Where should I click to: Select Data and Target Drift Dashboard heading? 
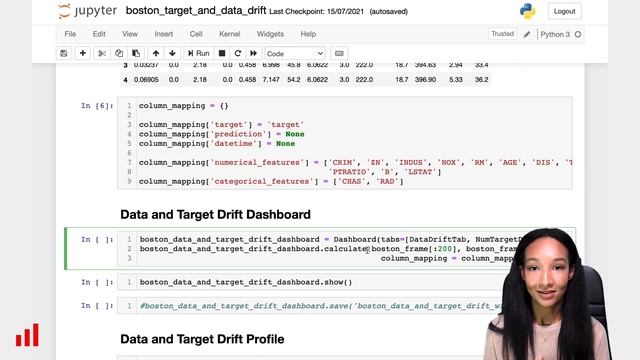pos(216,214)
